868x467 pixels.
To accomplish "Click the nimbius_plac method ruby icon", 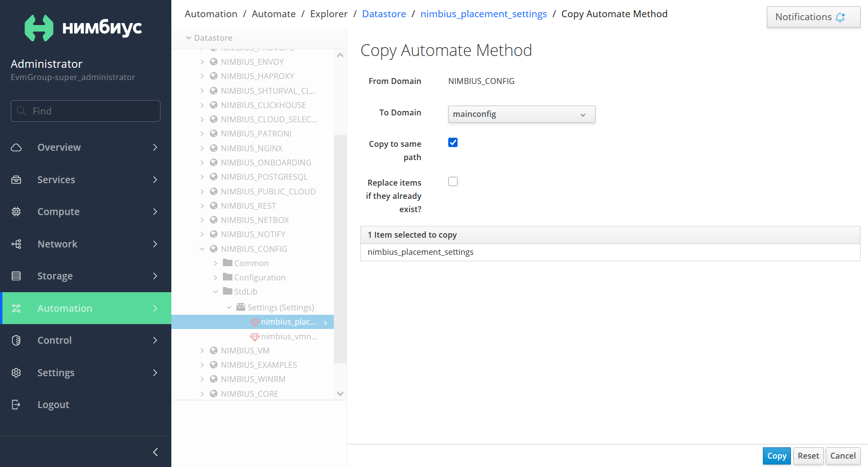I will pos(254,322).
